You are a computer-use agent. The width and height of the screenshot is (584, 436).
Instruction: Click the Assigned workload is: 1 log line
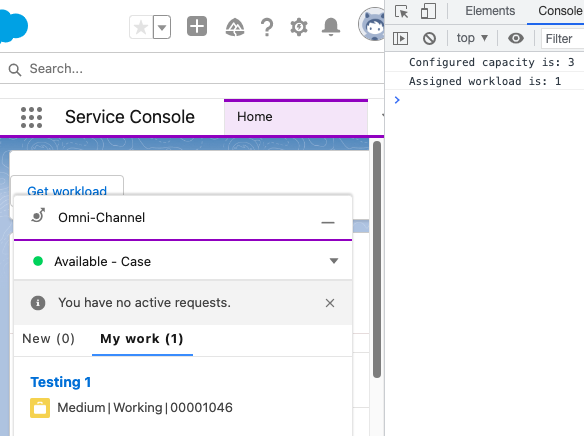[485, 81]
